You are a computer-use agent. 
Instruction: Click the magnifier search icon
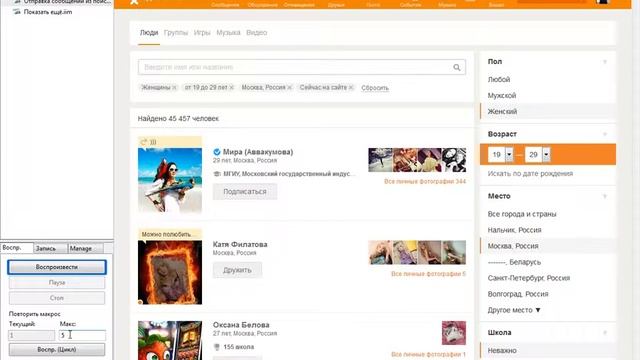tap(457, 67)
